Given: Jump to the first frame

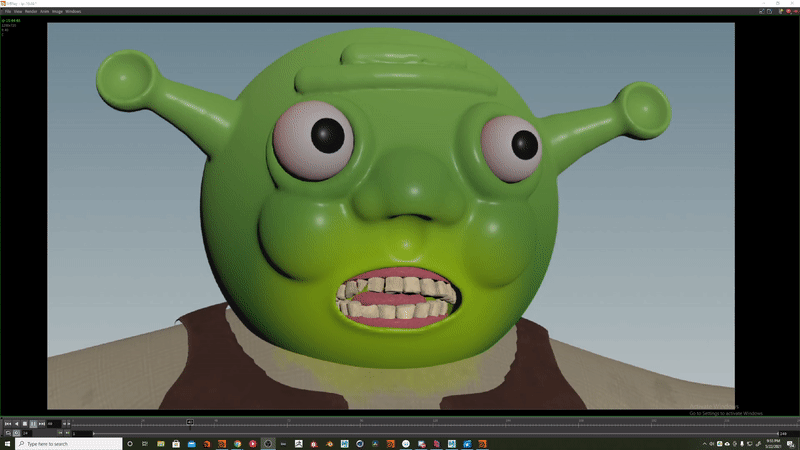Looking at the screenshot, I should point(8,424).
